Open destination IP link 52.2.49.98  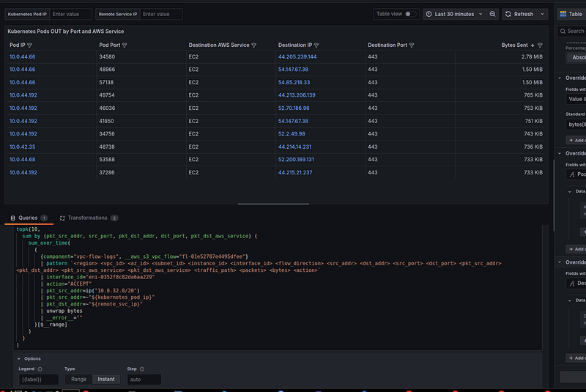pyautogui.click(x=292, y=134)
